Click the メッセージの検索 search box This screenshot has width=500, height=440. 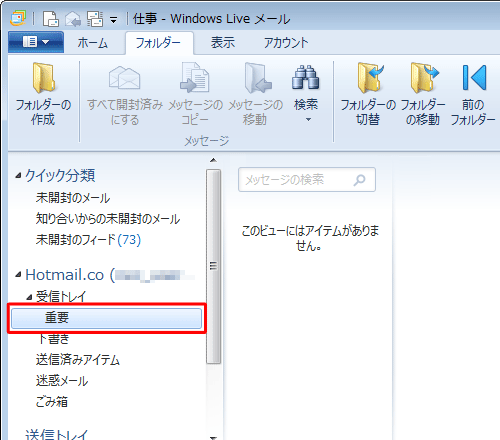click(307, 180)
